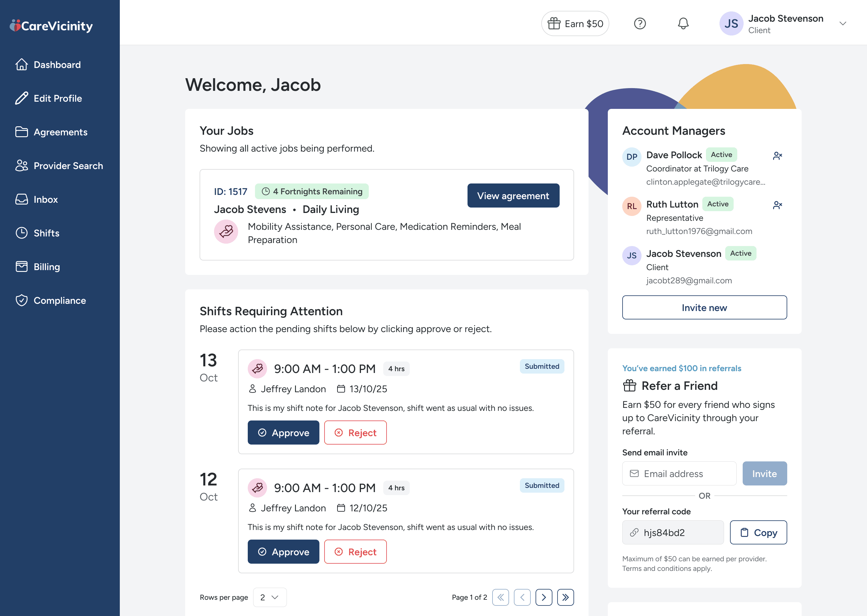Click the JS profile avatar in header
This screenshot has height=616, width=867.
pyautogui.click(x=731, y=23)
